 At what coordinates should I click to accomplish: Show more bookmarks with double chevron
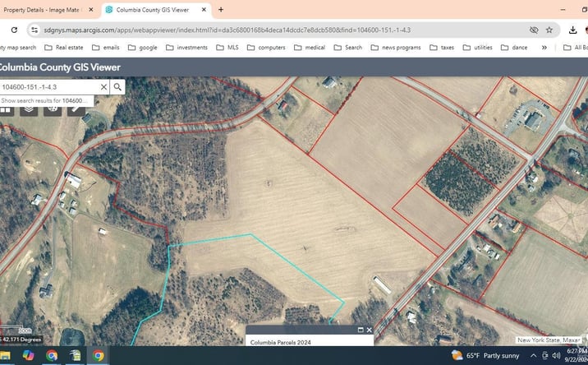click(x=544, y=48)
